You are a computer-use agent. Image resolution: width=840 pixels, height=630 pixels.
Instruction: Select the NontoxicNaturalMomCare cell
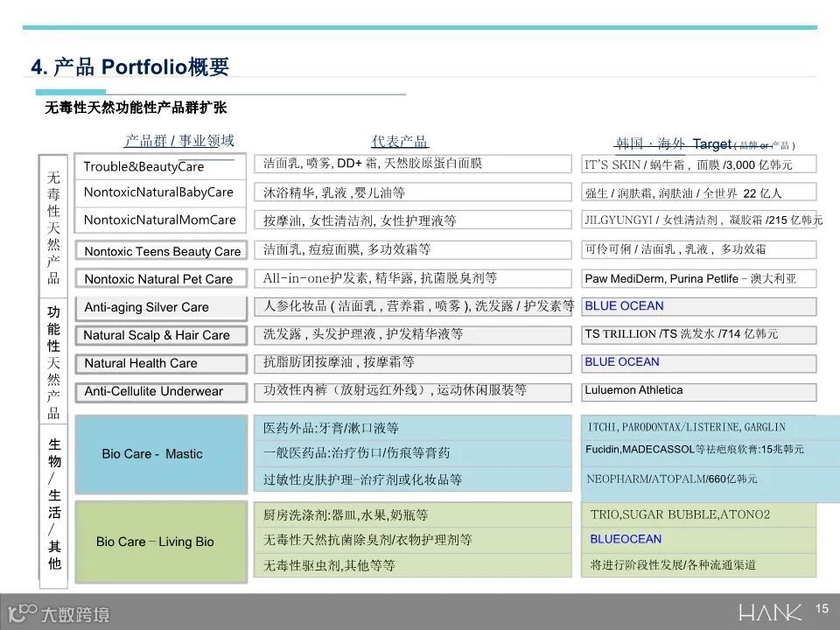(x=160, y=220)
